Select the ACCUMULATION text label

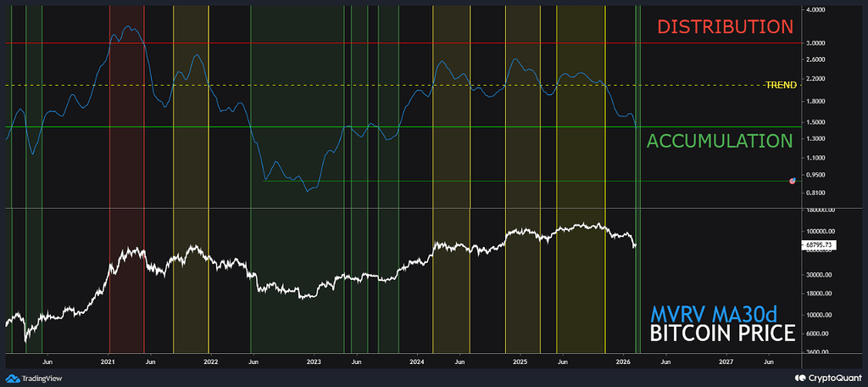coord(720,141)
